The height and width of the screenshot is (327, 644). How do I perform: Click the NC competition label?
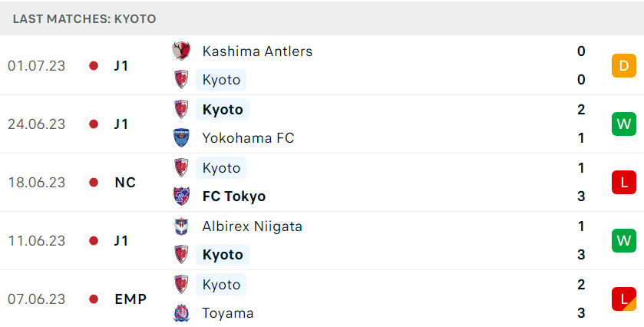[x=125, y=183]
